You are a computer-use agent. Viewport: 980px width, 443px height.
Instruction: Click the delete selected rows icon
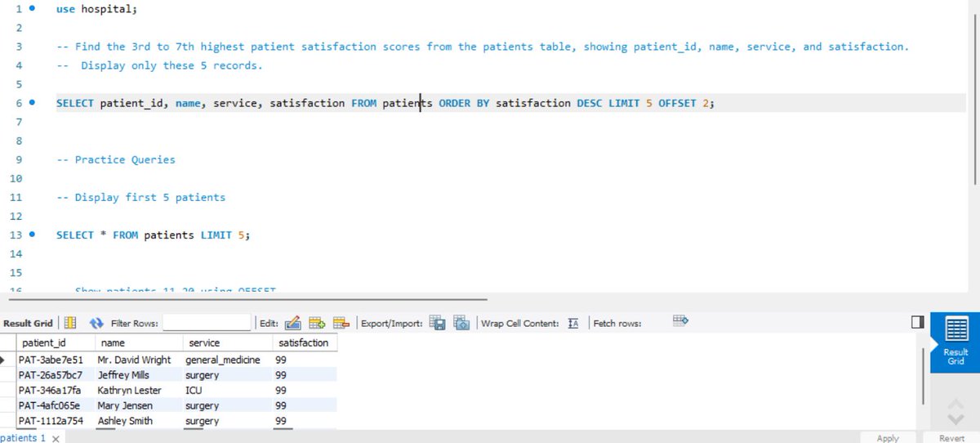pos(341,323)
